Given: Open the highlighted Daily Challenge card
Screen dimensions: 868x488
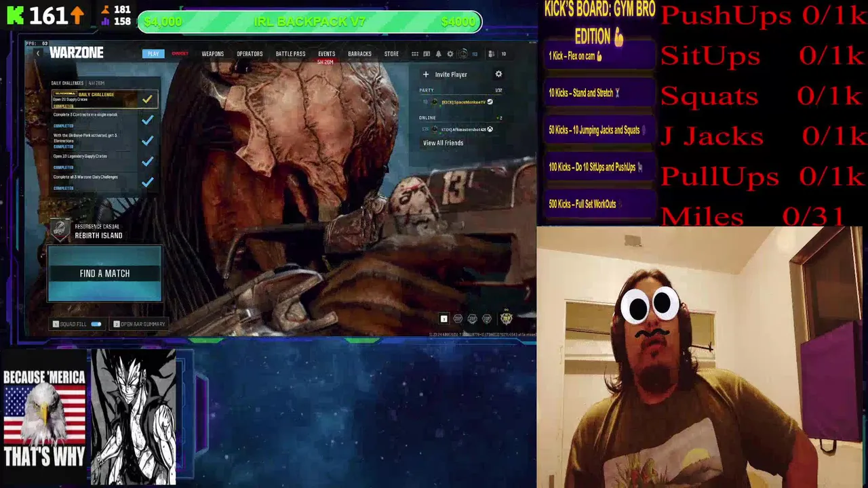Looking at the screenshot, I should coord(104,100).
